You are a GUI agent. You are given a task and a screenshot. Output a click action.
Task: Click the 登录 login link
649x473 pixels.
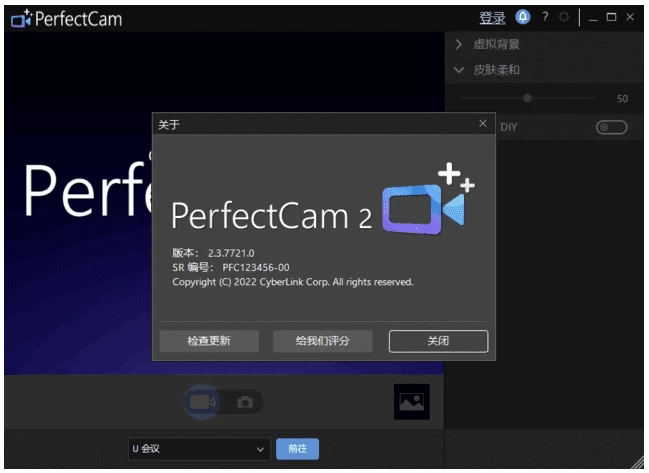(x=492, y=18)
